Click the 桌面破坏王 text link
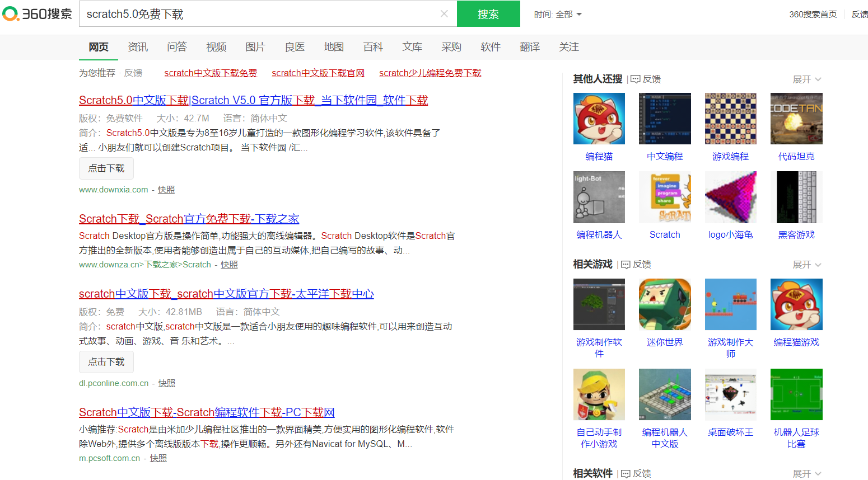The height and width of the screenshot is (480, 868). tap(731, 432)
